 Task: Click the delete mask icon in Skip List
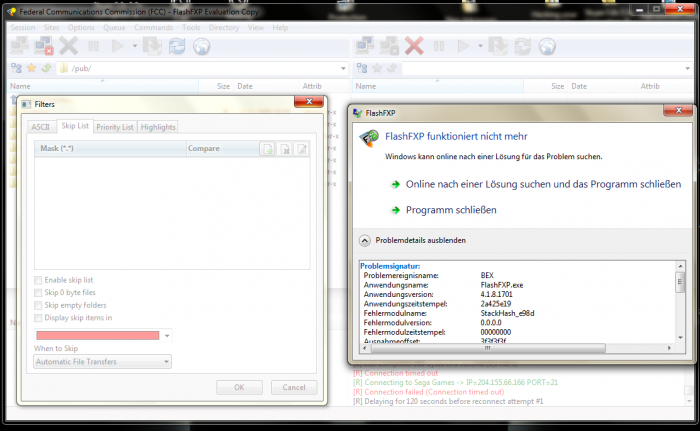(x=285, y=149)
